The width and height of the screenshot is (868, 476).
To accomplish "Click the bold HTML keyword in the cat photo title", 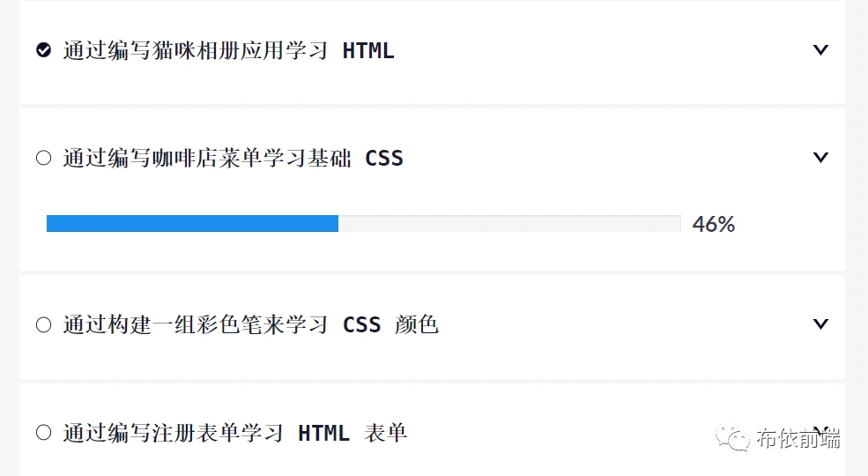I will pyautogui.click(x=368, y=51).
